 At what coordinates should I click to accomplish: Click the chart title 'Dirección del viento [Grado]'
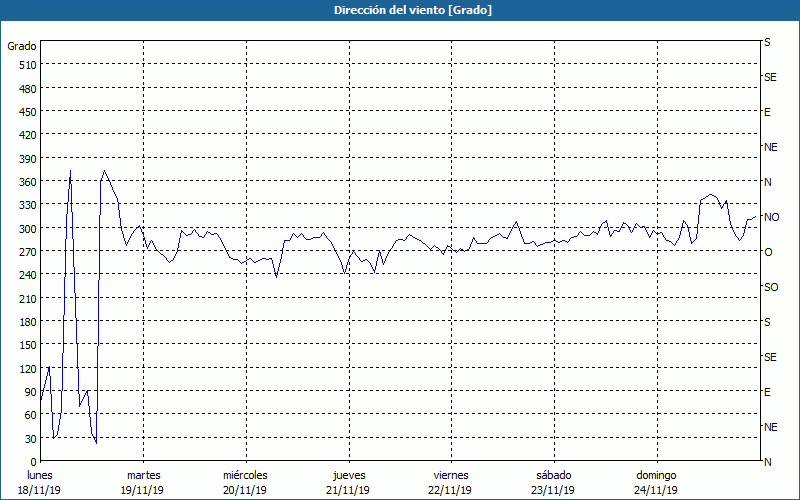[x=413, y=10]
